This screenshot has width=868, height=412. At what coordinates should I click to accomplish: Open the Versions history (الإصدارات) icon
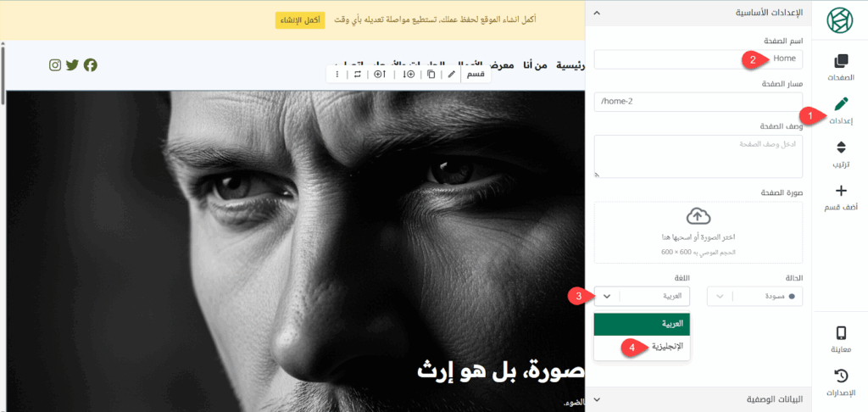(x=840, y=382)
